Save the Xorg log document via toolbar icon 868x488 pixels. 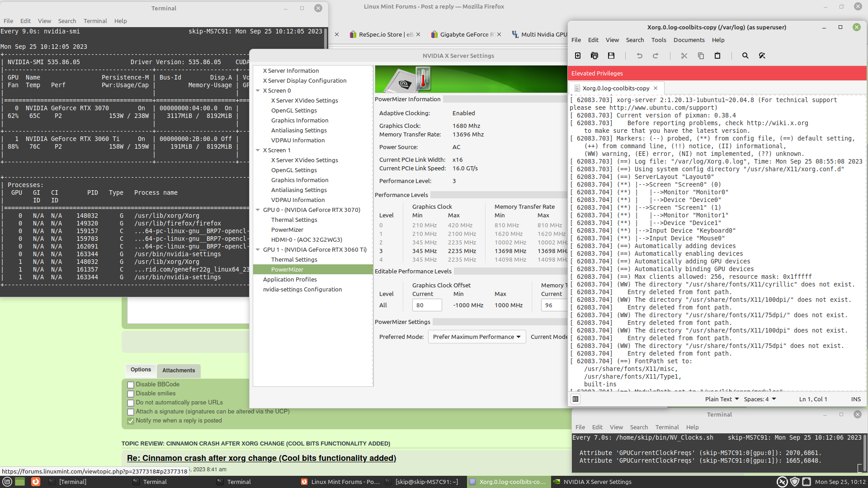pos(611,56)
